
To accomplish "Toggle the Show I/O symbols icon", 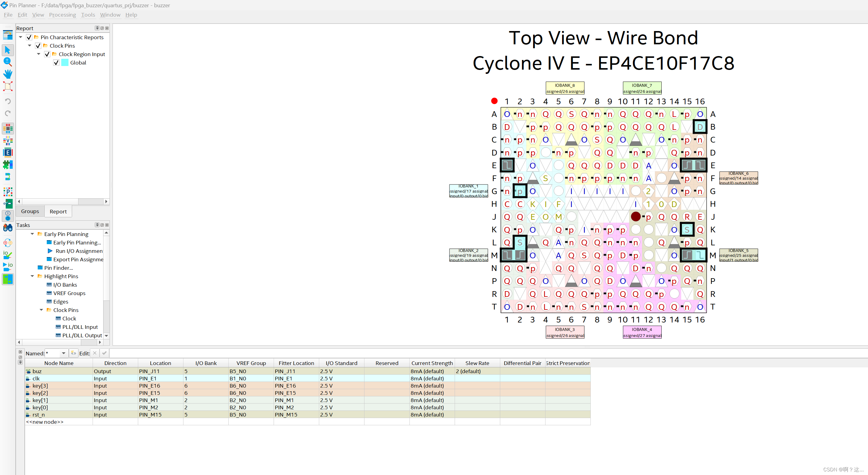I will point(8,215).
